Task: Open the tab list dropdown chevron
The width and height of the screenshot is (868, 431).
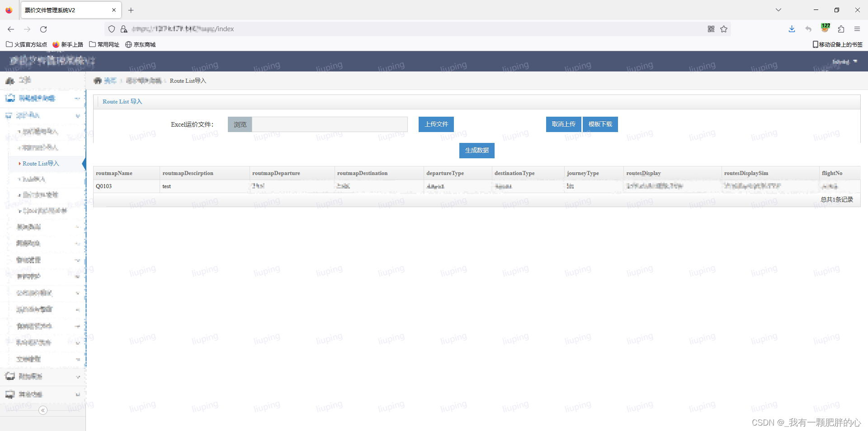Action: [x=778, y=9]
